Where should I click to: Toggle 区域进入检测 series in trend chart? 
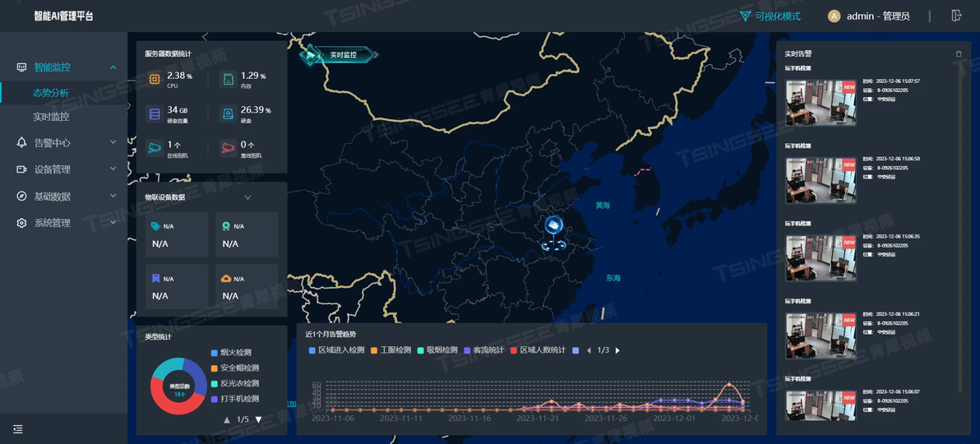(337, 350)
